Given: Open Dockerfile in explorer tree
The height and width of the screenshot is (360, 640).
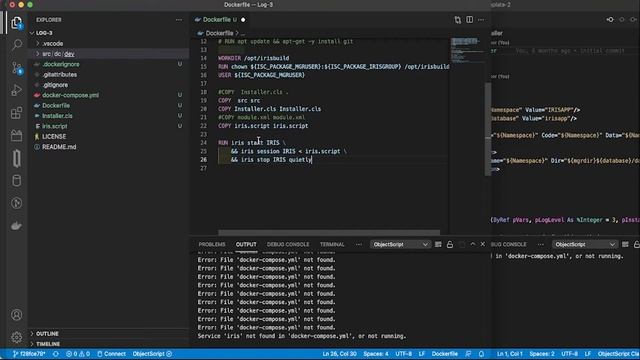Looking at the screenshot, I should 56,105.
